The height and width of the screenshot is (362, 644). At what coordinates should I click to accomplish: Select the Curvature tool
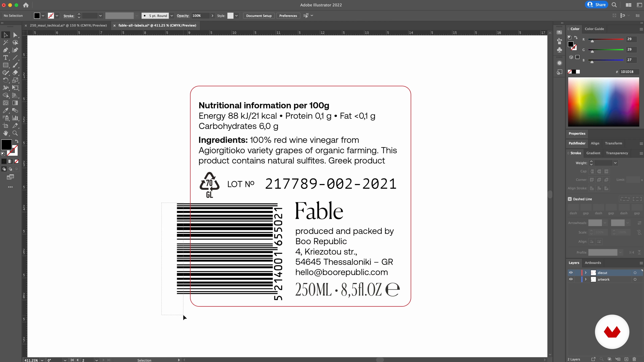click(15, 50)
